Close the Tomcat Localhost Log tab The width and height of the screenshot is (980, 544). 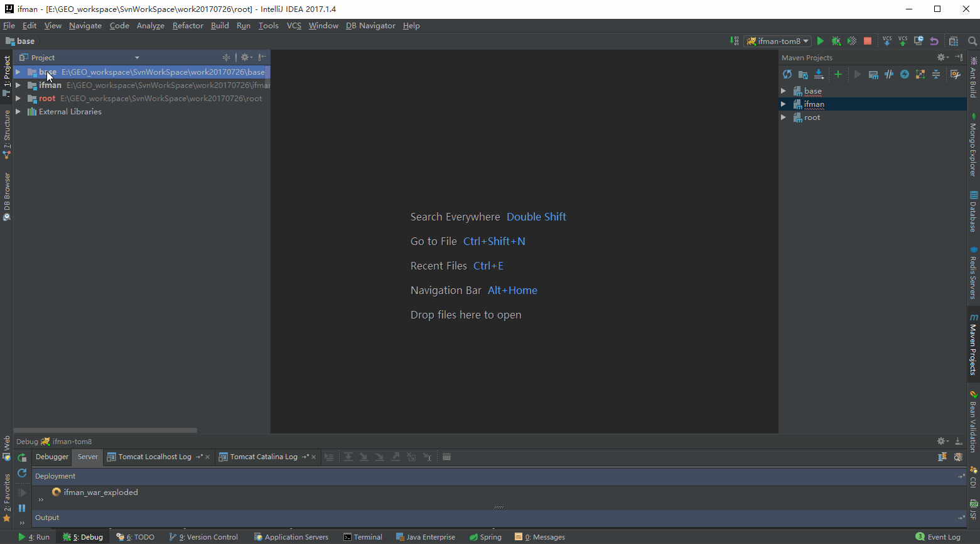point(207,457)
